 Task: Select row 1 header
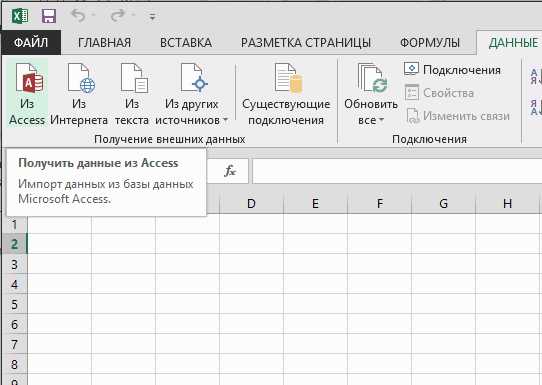click(x=15, y=224)
